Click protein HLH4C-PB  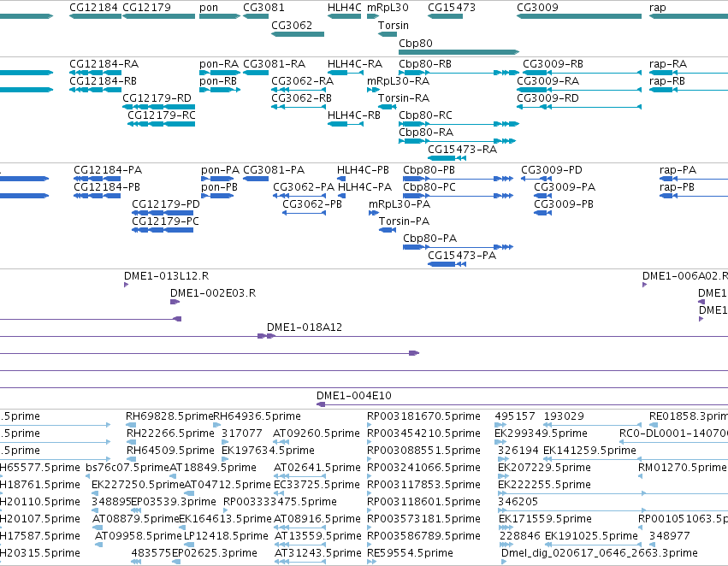click(x=363, y=170)
